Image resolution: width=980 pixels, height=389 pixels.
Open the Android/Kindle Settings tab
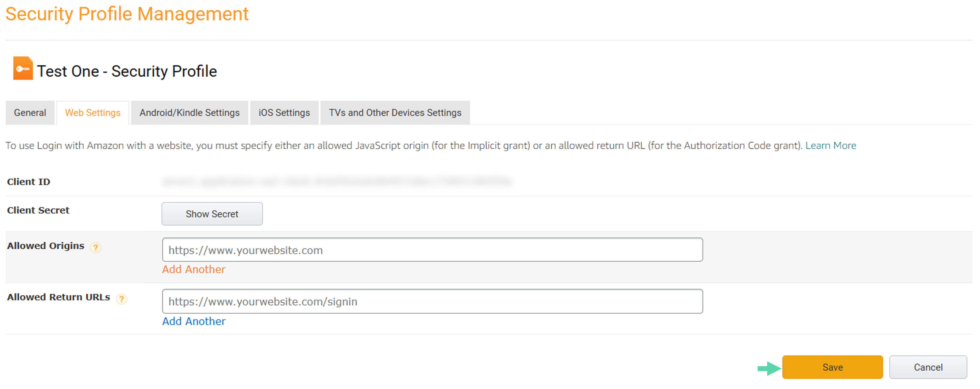pyautogui.click(x=190, y=113)
